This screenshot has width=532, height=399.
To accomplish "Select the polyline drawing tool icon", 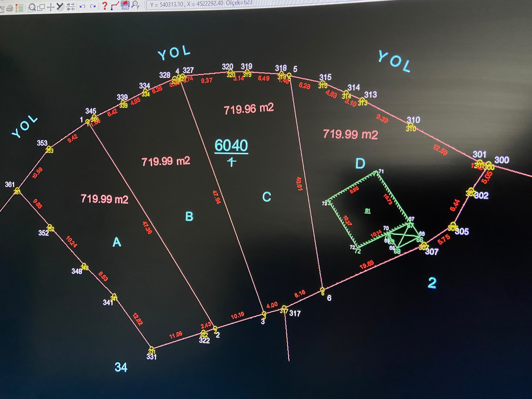I will tap(115, 5).
